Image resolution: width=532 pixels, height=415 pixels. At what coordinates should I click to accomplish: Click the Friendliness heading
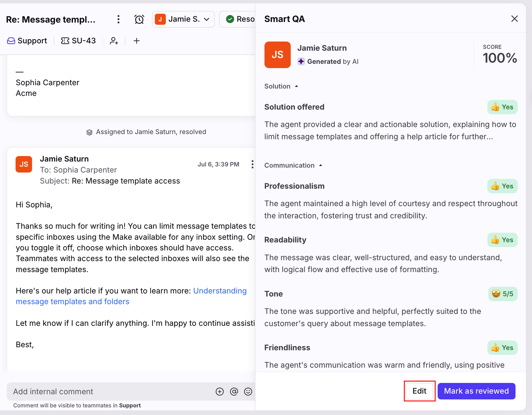point(287,348)
